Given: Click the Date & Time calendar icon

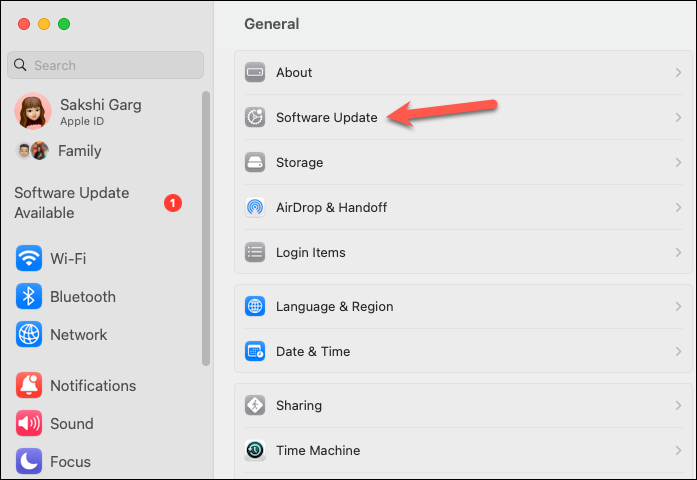Looking at the screenshot, I should [x=255, y=352].
